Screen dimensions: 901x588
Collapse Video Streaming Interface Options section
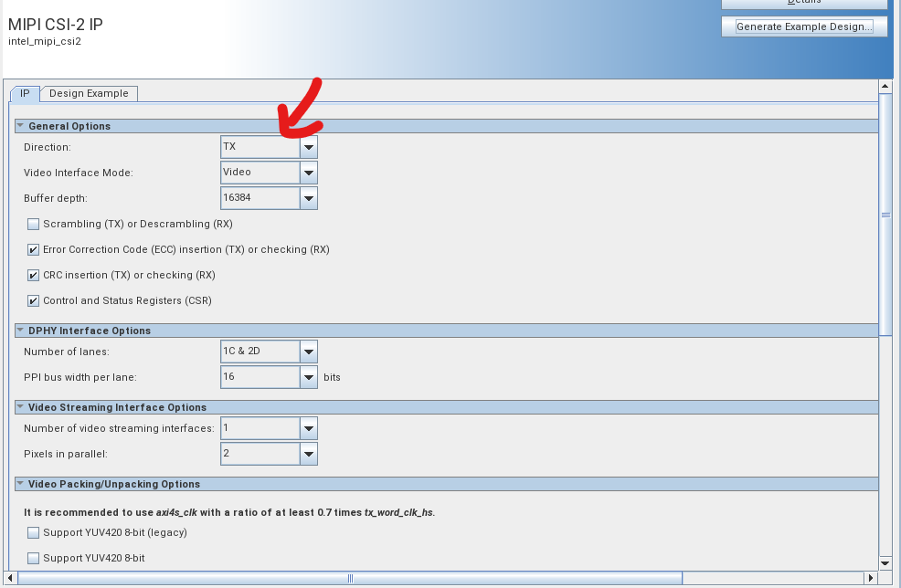click(x=20, y=407)
